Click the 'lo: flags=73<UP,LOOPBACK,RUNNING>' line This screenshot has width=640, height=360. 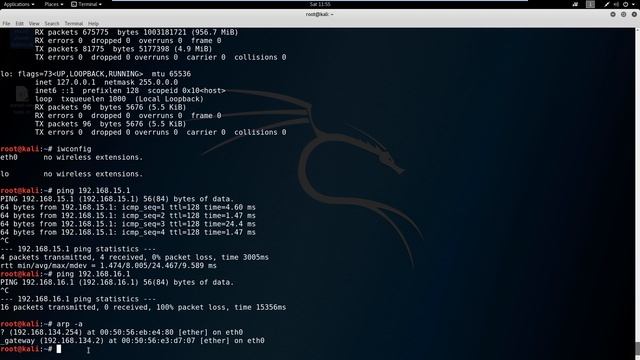(x=96, y=74)
